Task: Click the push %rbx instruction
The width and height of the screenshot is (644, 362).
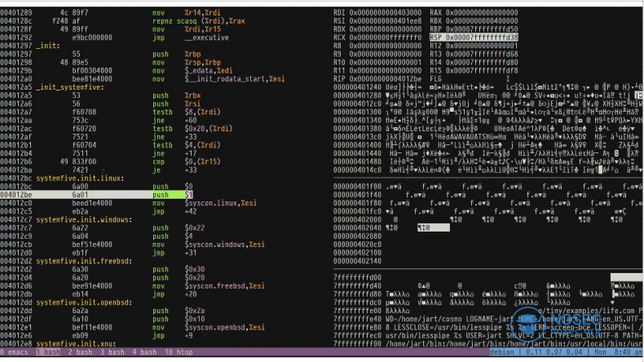Action: tap(177, 95)
